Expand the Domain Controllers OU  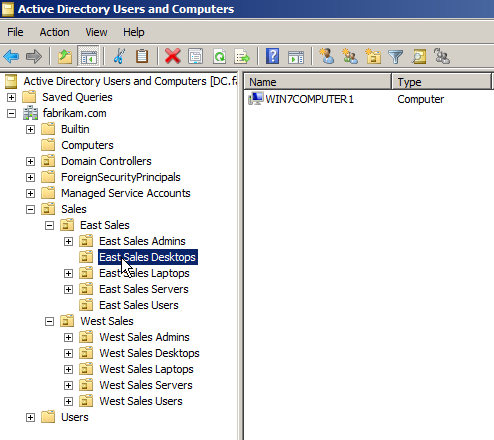(x=30, y=161)
